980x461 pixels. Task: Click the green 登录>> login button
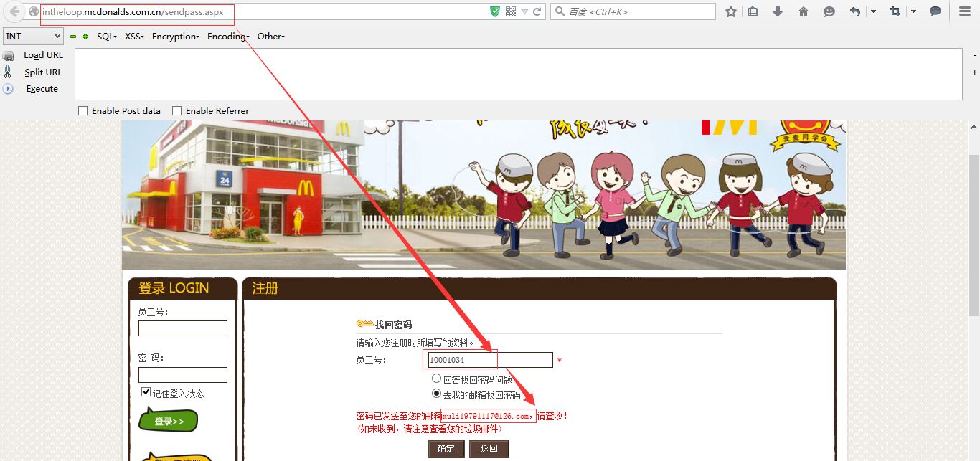point(168,421)
